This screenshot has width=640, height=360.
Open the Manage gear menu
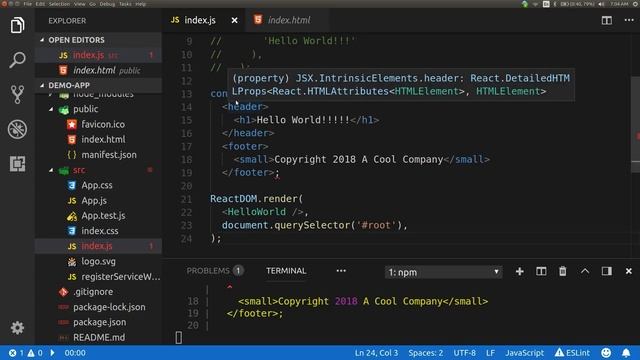17,328
